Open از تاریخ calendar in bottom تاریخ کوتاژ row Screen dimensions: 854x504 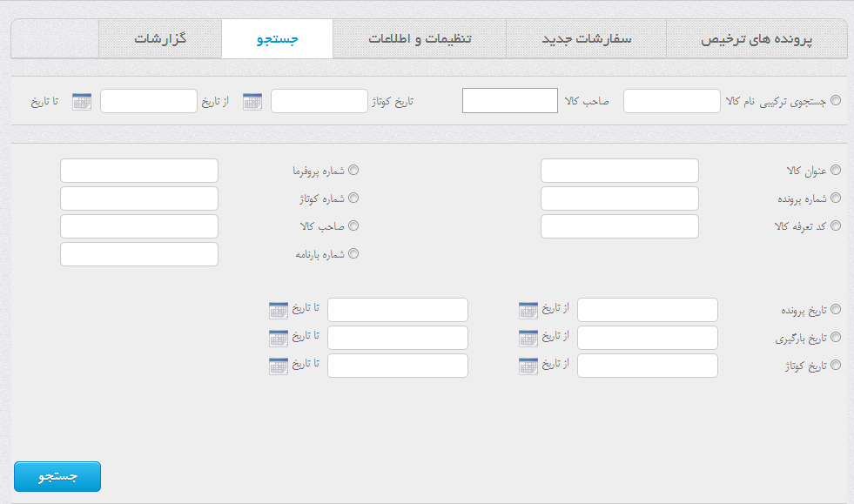coord(528,366)
